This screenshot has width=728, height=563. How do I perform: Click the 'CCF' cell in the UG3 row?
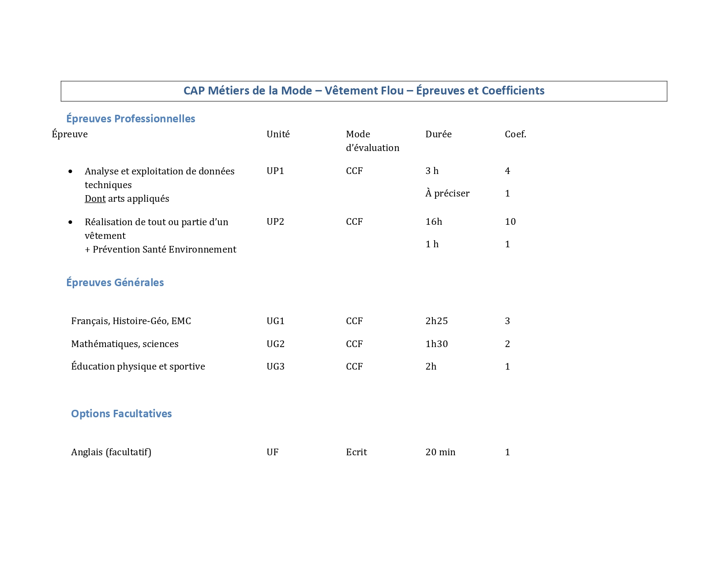point(354,367)
